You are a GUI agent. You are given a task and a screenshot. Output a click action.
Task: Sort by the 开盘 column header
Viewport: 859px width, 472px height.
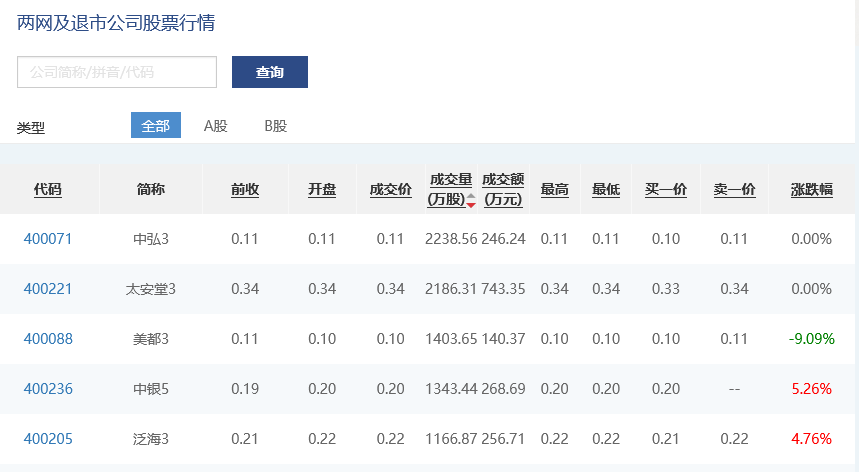coord(322,189)
